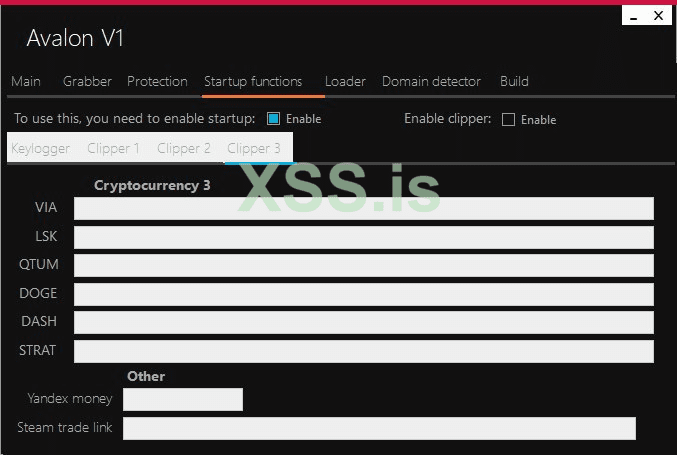The height and width of the screenshot is (455, 677).
Task: Minimize the Avalon V1 window
Action: pos(633,16)
